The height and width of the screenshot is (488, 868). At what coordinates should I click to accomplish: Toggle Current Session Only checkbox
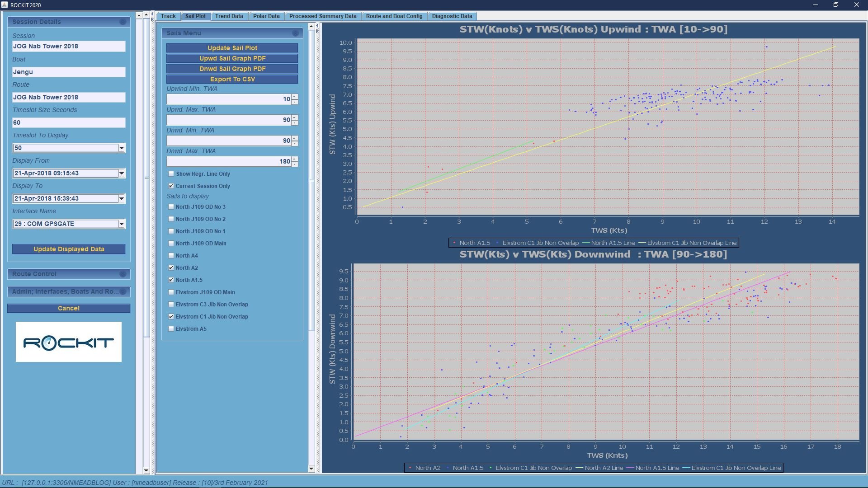(x=171, y=186)
